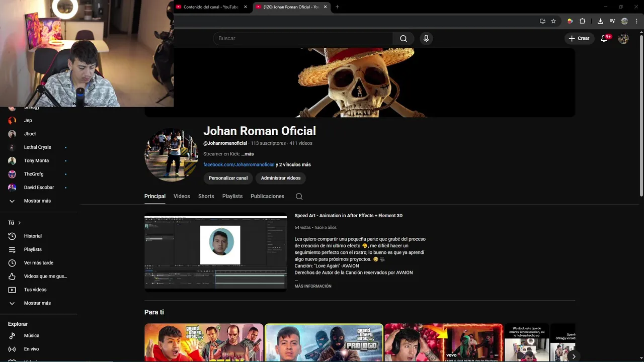Click the @Johanromanoficial handle text
Viewport: 644px width, 362px height.
point(225,143)
